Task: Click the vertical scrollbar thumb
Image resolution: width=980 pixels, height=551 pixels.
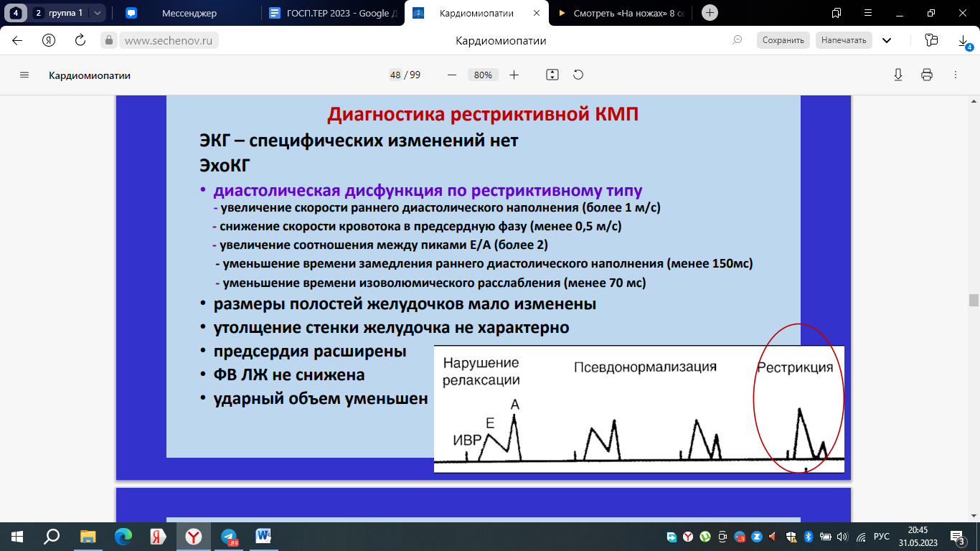Action: point(974,300)
